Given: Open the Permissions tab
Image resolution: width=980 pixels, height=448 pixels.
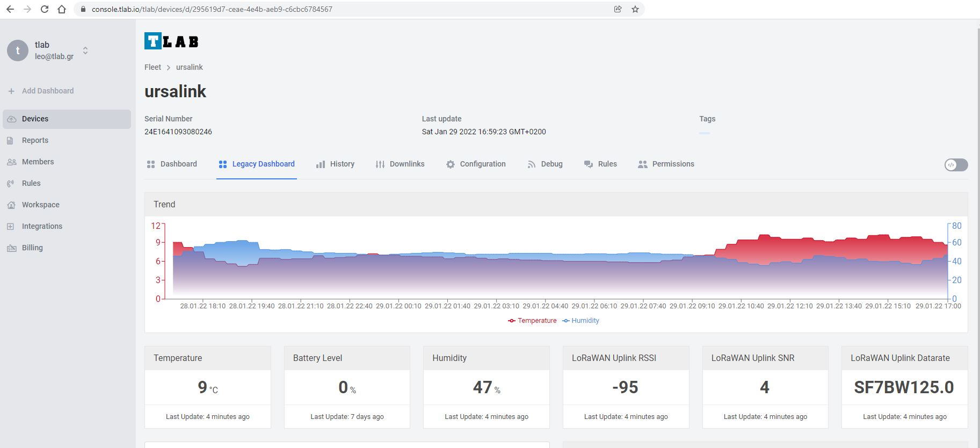Looking at the screenshot, I should [x=666, y=164].
